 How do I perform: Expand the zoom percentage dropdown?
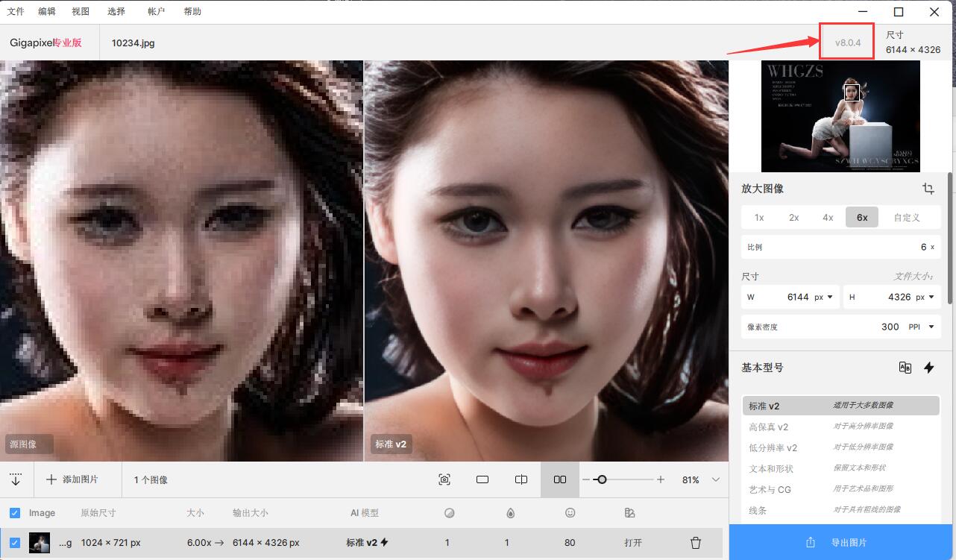[x=717, y=479]
